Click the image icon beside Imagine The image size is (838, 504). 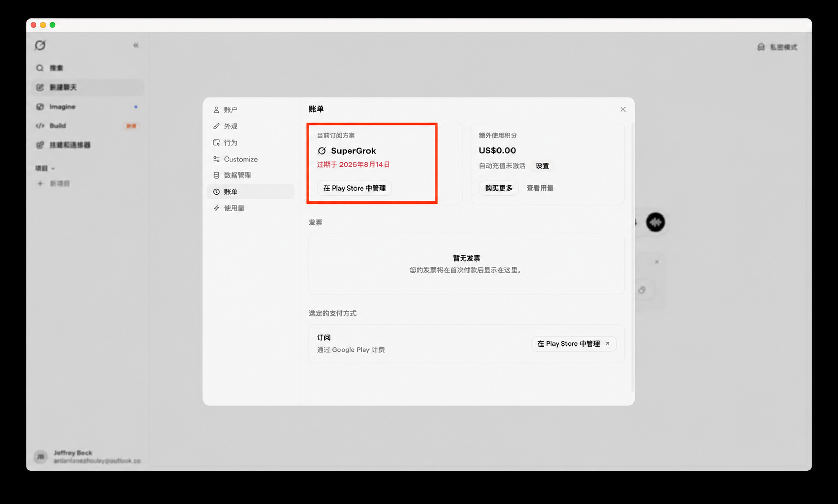[x=40, y=107]
